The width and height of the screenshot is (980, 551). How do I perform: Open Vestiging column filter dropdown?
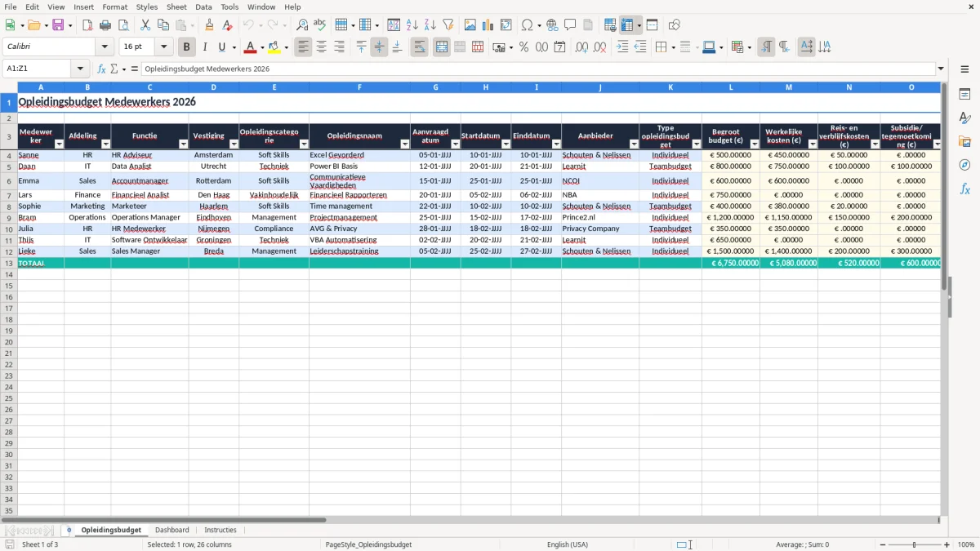pyautogui.click(x=234, y=144)
